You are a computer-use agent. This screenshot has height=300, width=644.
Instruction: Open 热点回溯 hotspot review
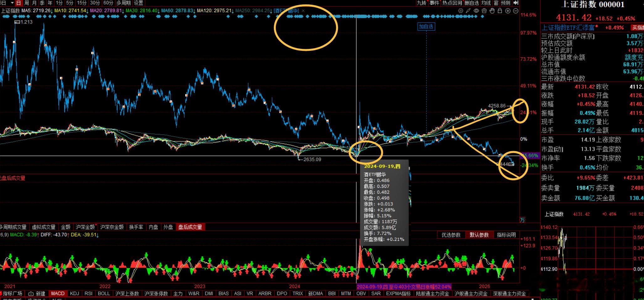click(x=452, y=3)
